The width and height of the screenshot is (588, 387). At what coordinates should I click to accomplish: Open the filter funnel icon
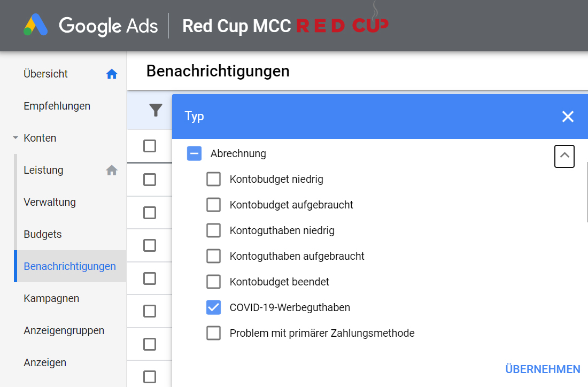click(x=156, y=110)
